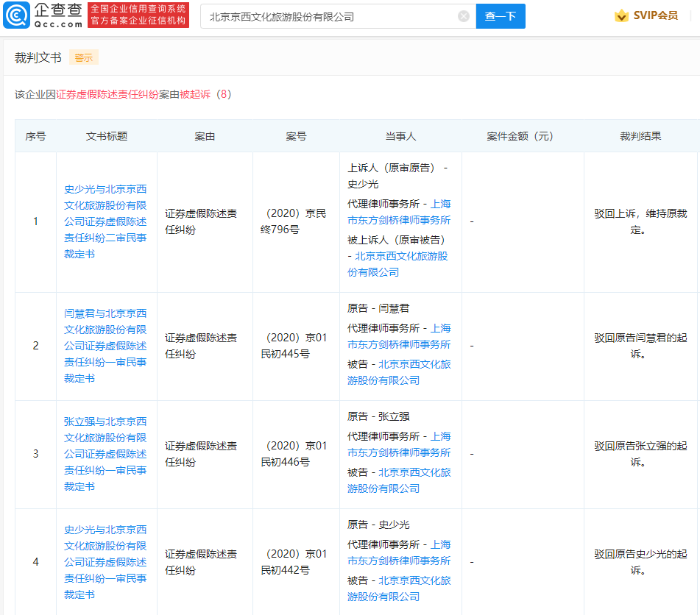The image size is (700, 615).
Task: Click the Qcc.com logo icon
Action: (17, 15)
